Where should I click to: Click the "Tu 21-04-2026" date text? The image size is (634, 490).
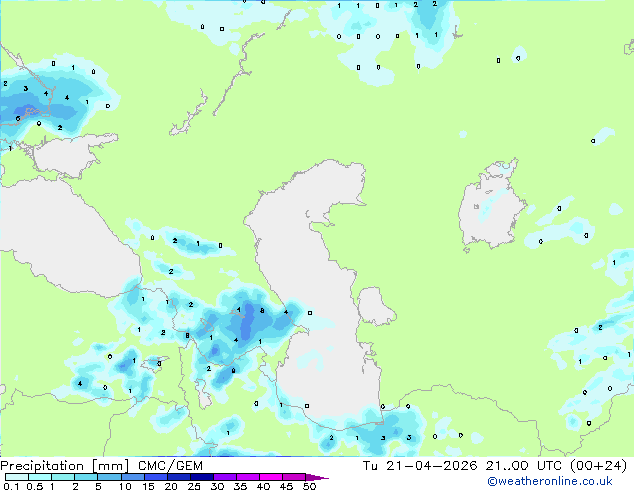click(420, 466)
